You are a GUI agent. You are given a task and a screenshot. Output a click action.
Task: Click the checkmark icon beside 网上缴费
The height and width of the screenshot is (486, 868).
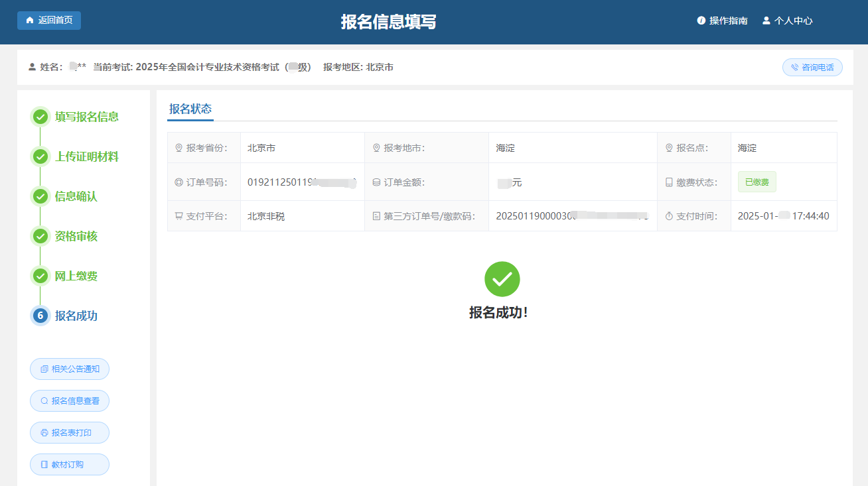pos(40,276)
